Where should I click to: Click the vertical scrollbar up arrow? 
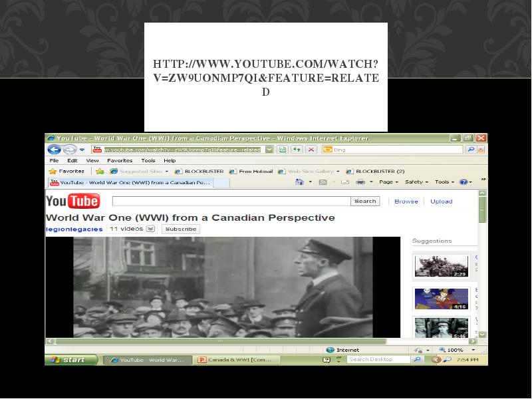(x=482, y=193)
